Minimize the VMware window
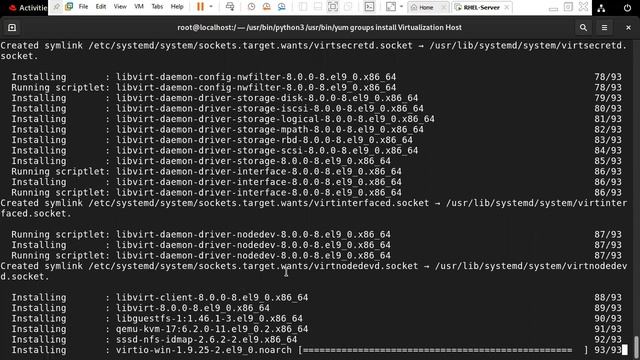 (x=553, y=8)
